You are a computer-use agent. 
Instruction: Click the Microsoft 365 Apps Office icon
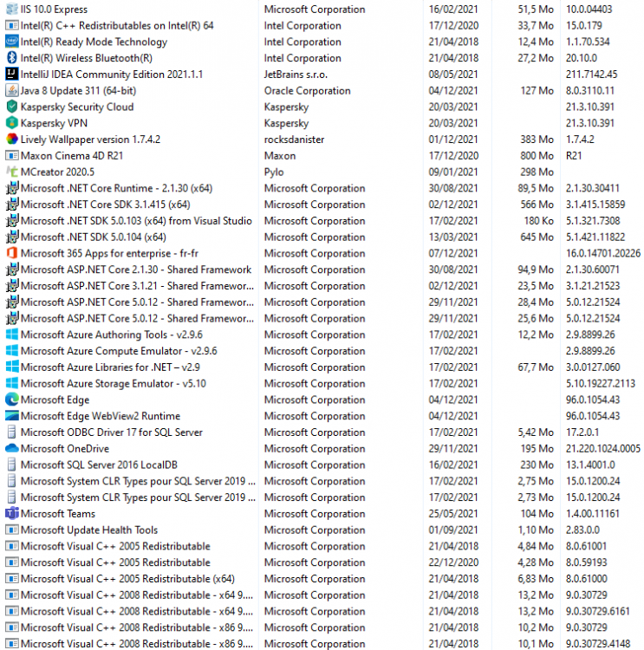tap(11, 253)
